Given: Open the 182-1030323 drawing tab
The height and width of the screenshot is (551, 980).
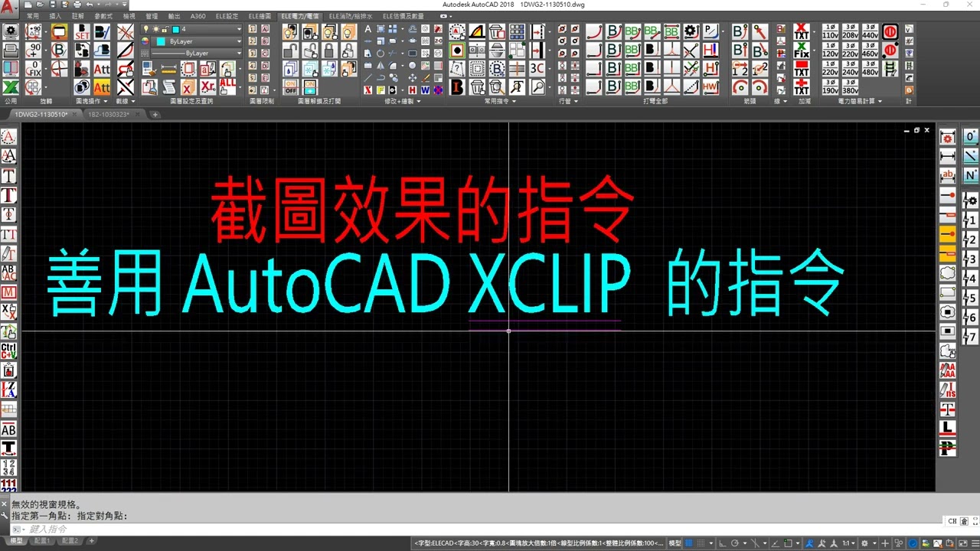Looking at the screenshot, I should 109,115.
